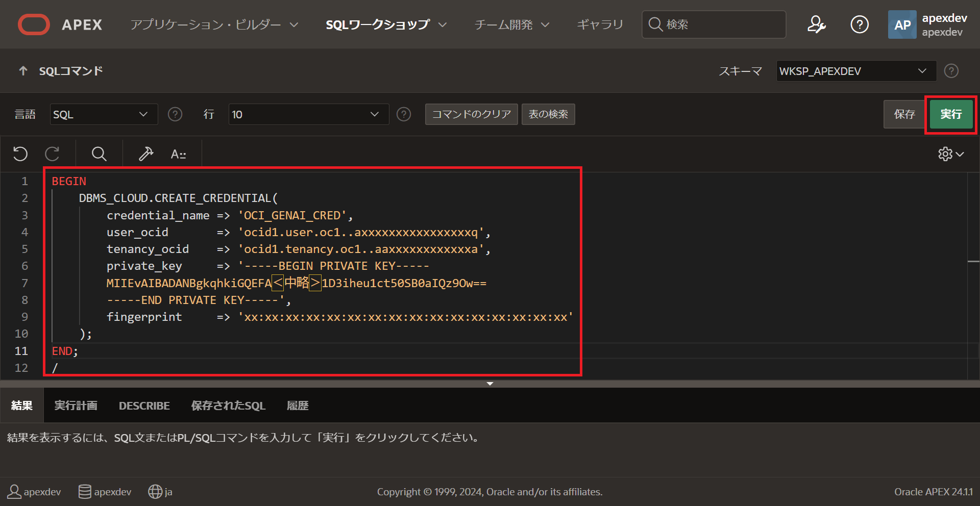The image size is (980, 506).
Task: Click the fingerprint parameter on line 9
Action: [144, 317]
